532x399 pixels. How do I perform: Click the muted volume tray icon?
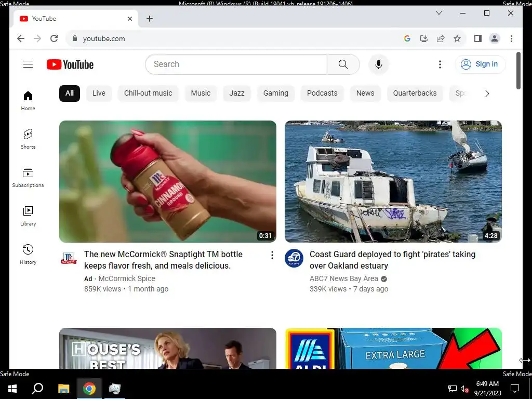coord(464,389)
